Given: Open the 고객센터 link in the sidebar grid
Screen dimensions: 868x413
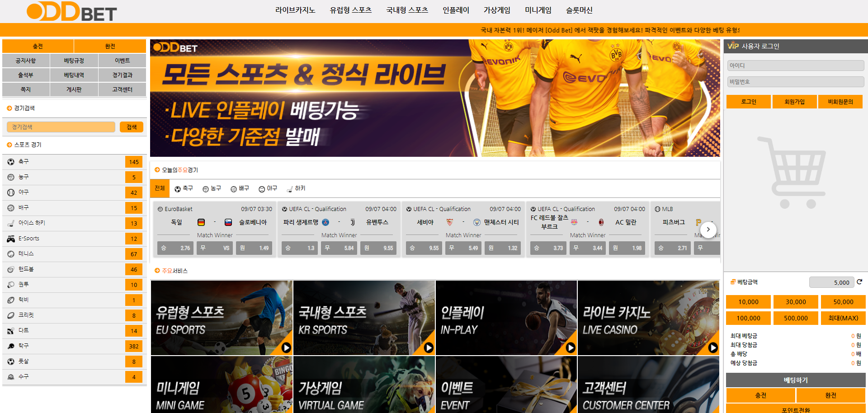Looking at the screenshot, I should tap(122, 89).
